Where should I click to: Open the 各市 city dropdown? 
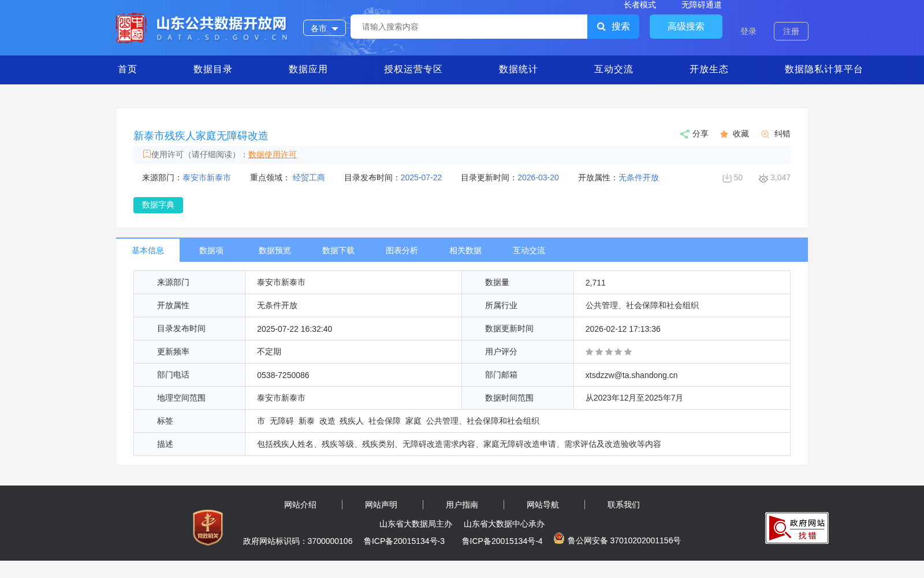pos(325,28)
